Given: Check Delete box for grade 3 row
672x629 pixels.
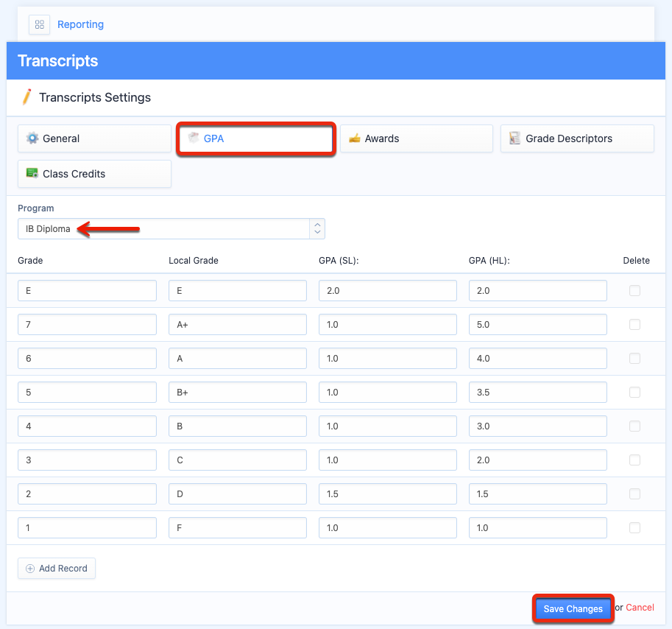Looking at the screenshot, I should click(634, 460).
